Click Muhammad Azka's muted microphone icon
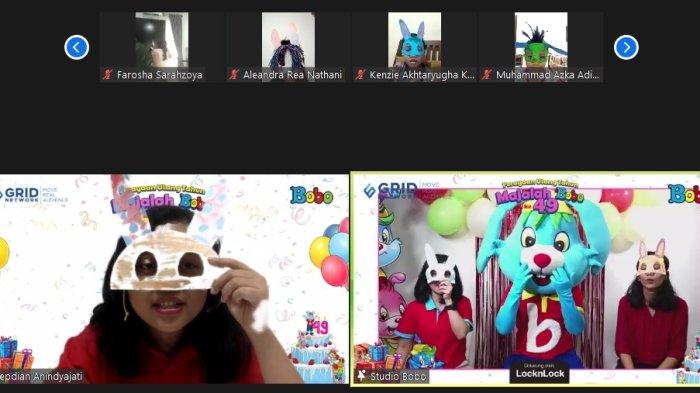 [487, 75]
